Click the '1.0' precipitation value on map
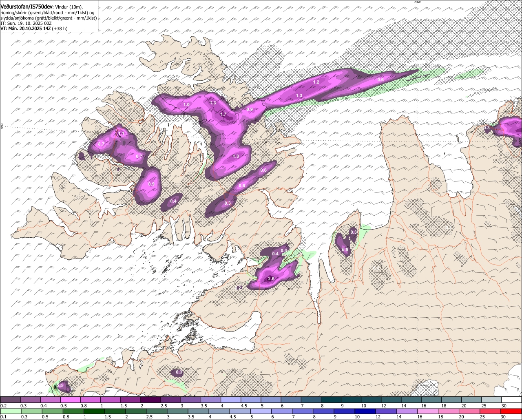This screenshot has height=420, width=522. (186, 105)
